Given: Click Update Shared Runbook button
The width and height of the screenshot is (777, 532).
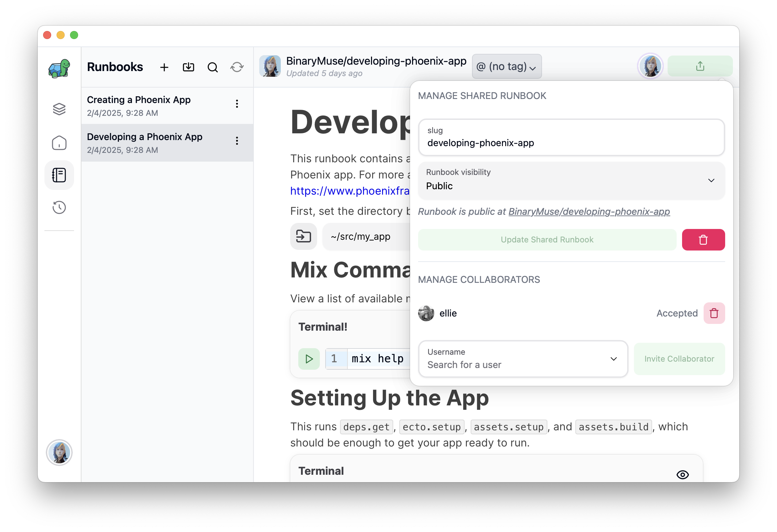Looking at the screenshot, I should [x=547, y=240].
